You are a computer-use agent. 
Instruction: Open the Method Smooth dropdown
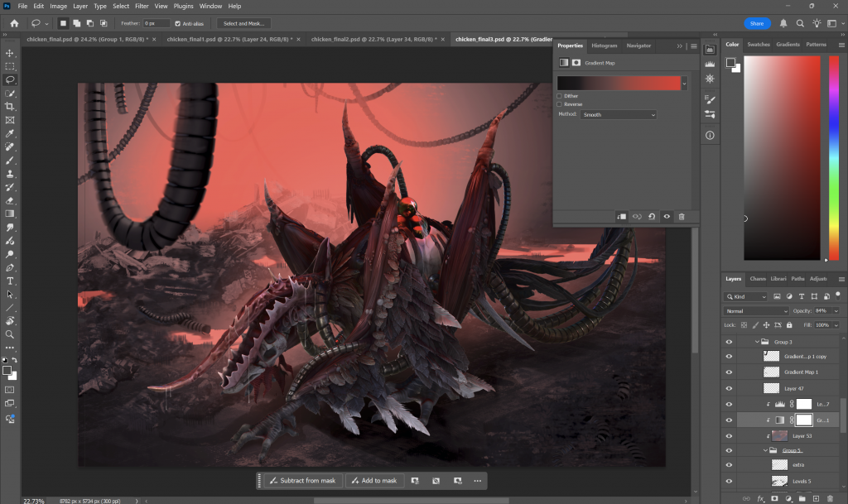point(619,114)
